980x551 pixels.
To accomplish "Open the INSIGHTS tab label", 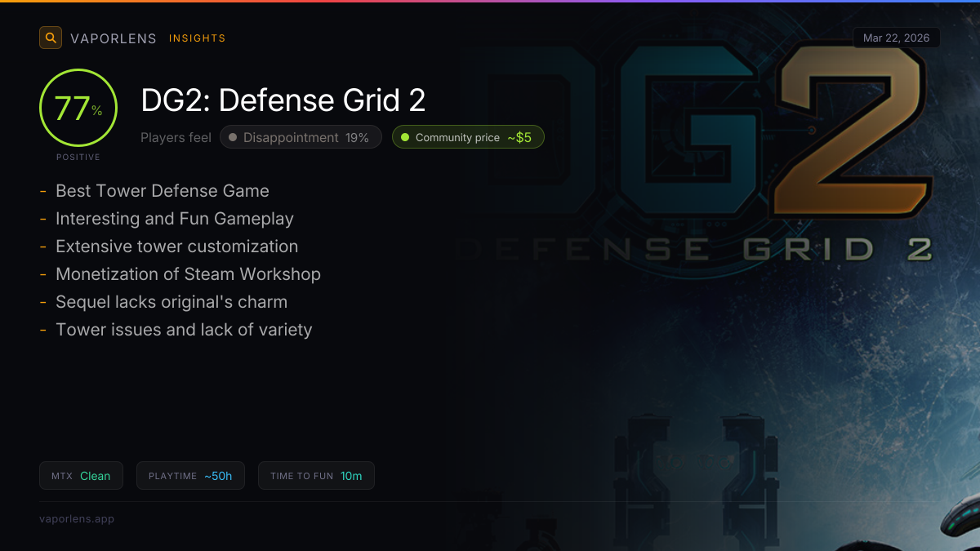I will point(197,38).
